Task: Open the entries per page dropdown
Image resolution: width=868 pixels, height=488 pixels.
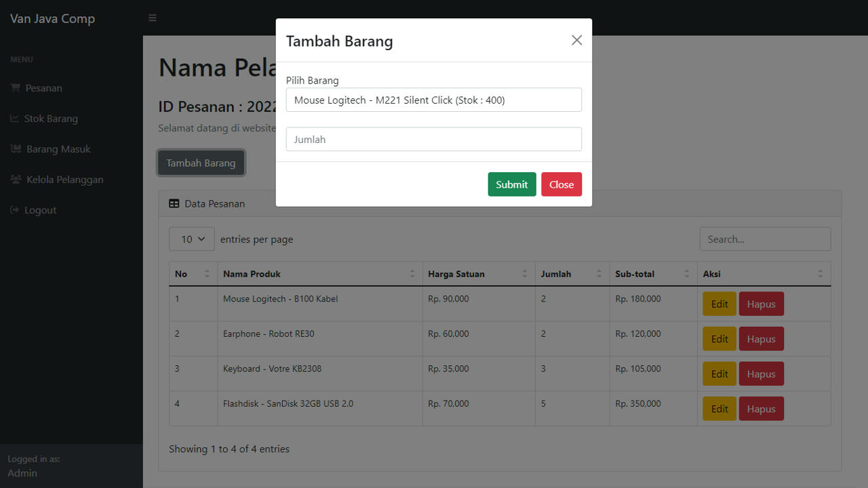Action: pos(191,239)
